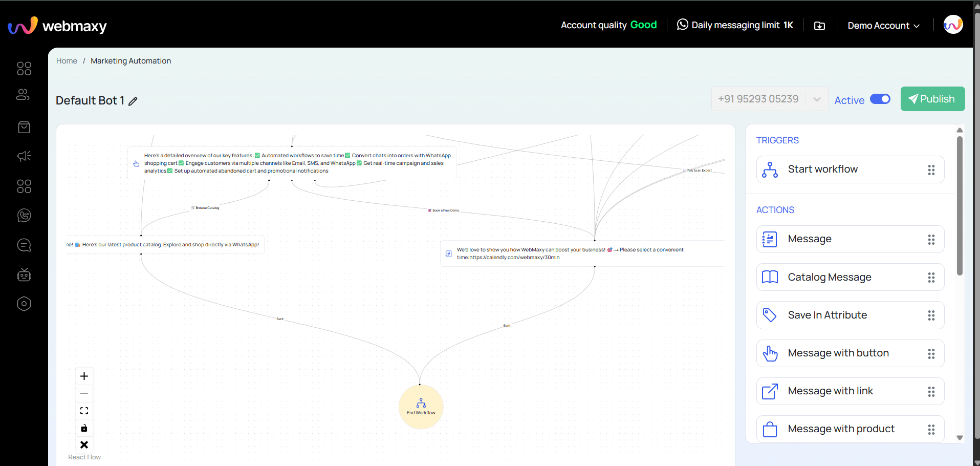Click drag handle of Catalog Message

(x=931, y=278)
